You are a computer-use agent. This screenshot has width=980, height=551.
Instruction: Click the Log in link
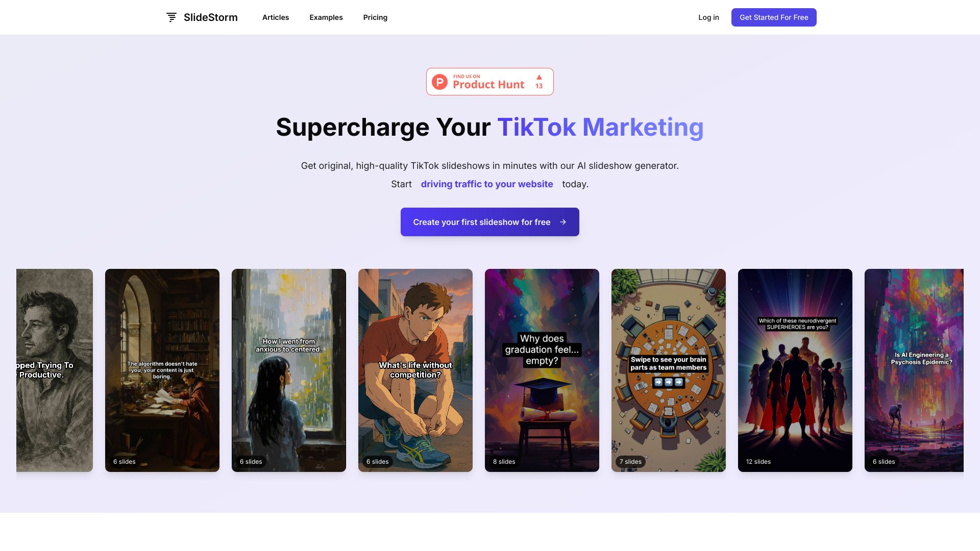point(708,17)
